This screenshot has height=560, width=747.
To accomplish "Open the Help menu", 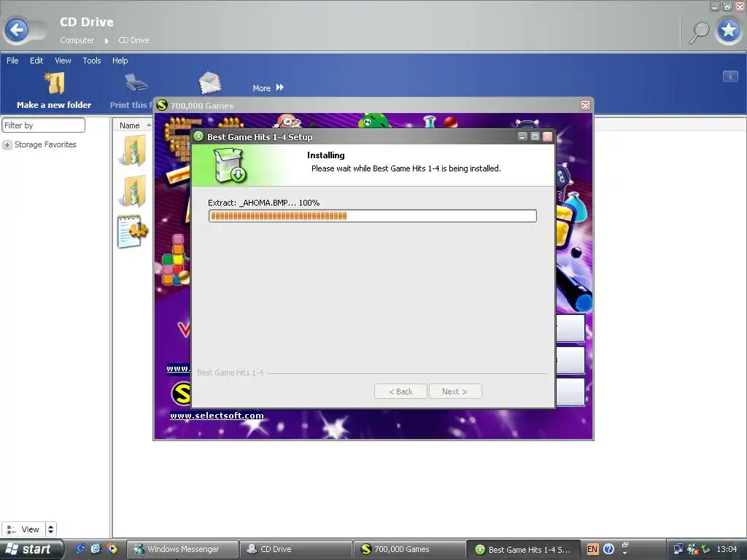I will (x=120, y=61).
